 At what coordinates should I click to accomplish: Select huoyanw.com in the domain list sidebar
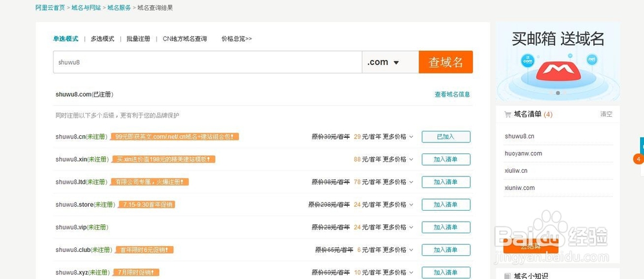(x=524, y=154)
